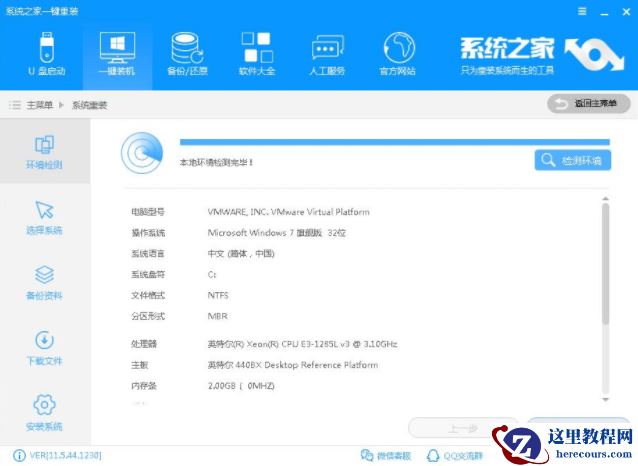638x466 pixels.
Task: Click the VER[11.5.44.1230] version text
Action: coord(65,455)
